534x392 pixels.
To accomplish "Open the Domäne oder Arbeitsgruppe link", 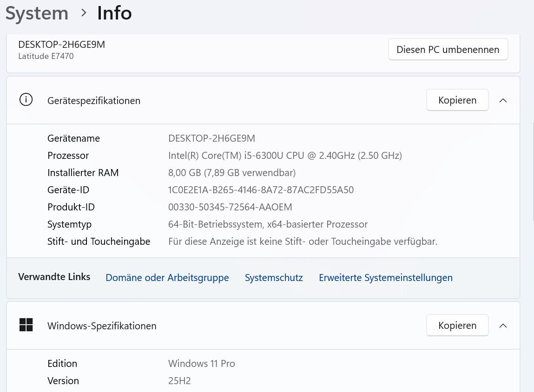I will tap(167, 278).
